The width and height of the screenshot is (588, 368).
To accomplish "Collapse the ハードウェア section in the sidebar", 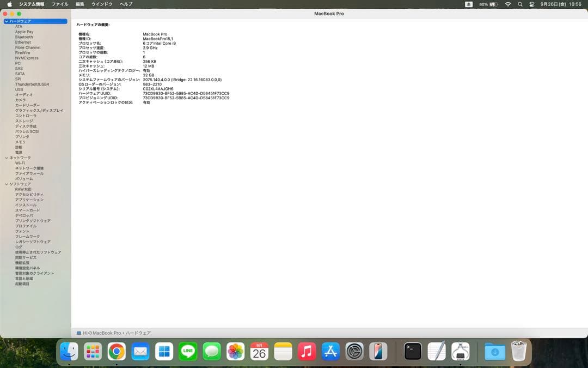I will tap(7, 21).
